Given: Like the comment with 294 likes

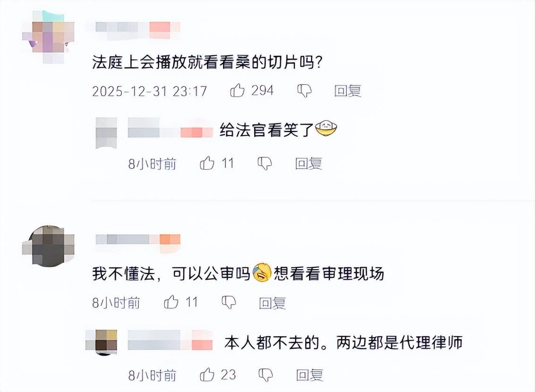Looking at the screenshot, I should click(x=237, y=90).
